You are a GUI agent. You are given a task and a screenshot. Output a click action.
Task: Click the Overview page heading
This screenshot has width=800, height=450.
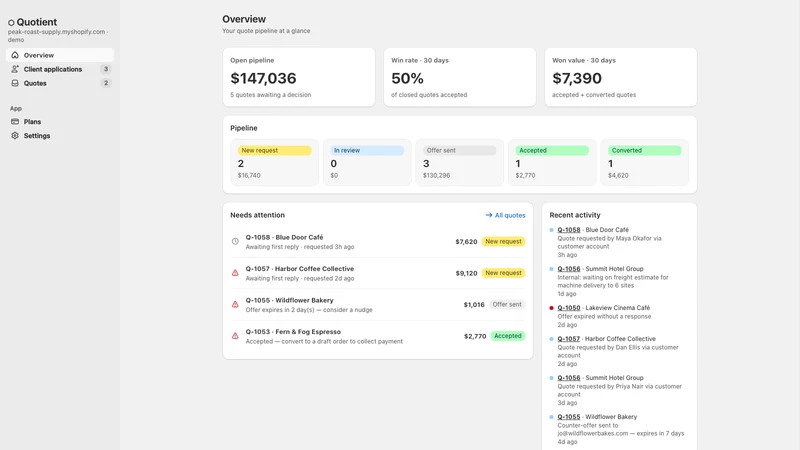click(x=244, y=19)
